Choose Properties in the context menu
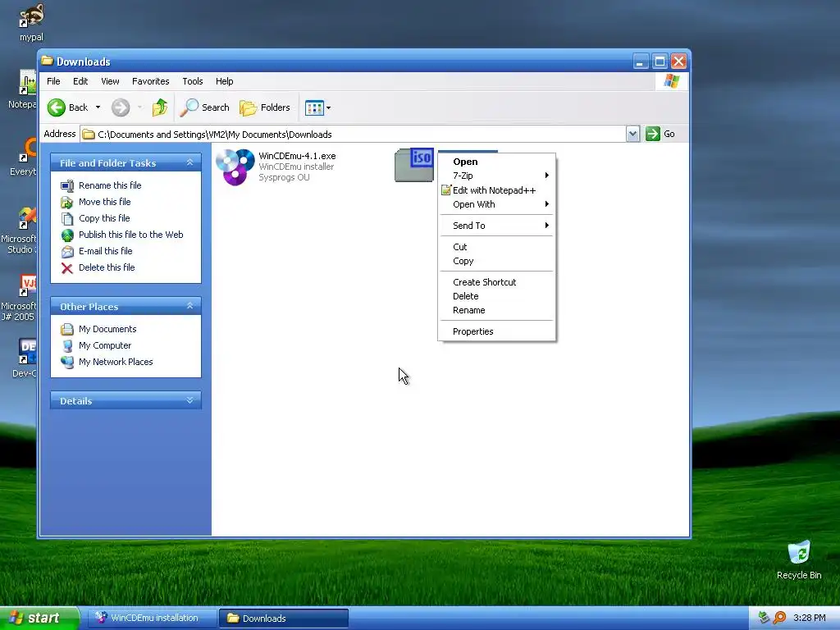840x630 pixels. point(496,331)
